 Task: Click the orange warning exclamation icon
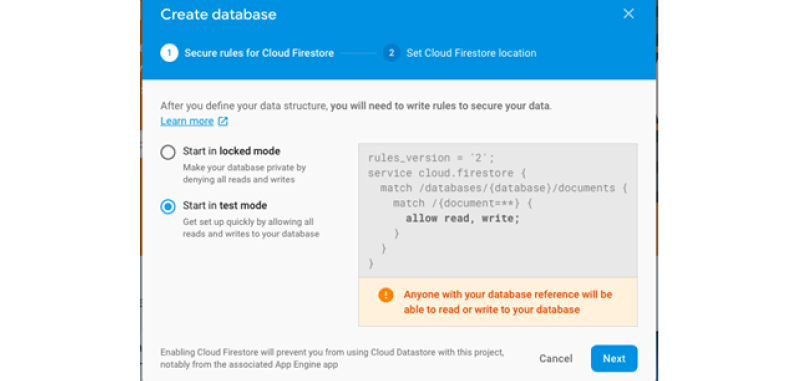(386, 295)
